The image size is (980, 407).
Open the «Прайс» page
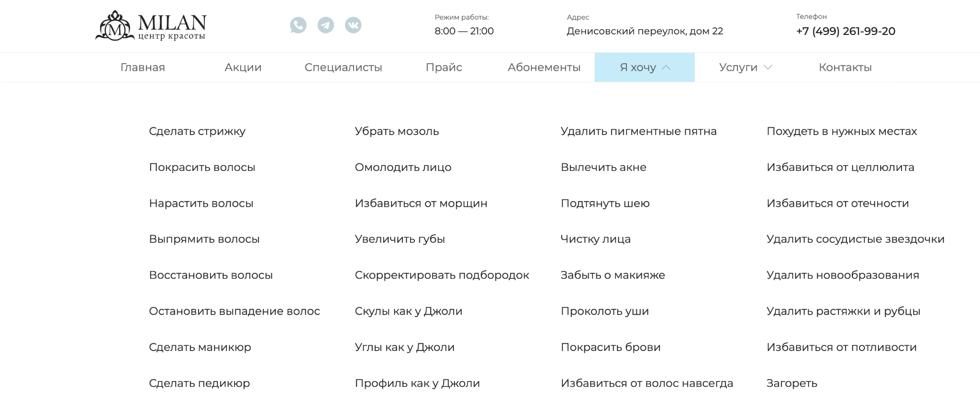point(444,67)
